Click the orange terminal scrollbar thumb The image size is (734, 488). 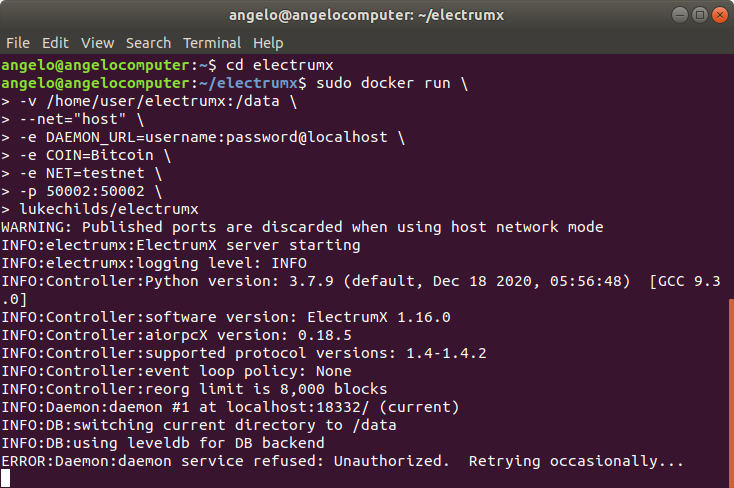coord(731,393)
